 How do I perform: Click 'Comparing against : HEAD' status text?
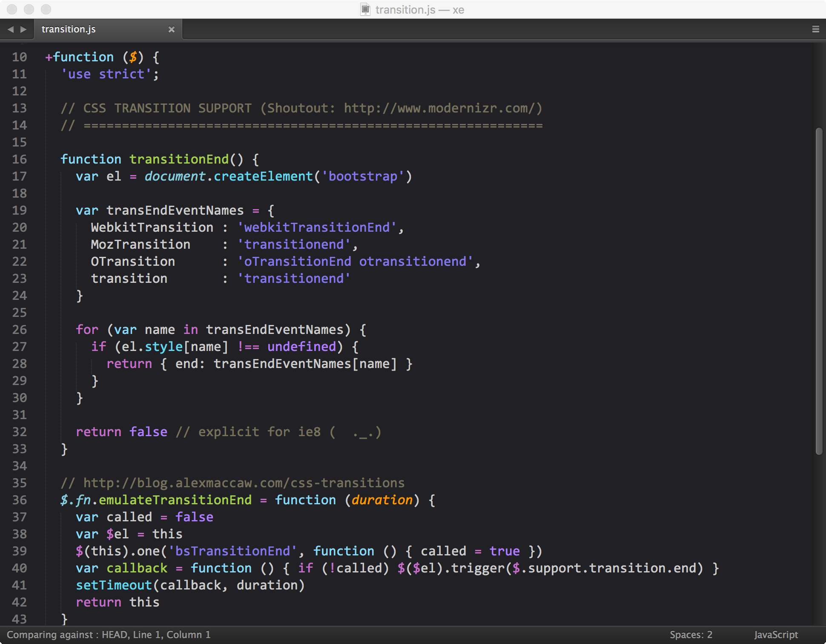click(x=67, y=635)
